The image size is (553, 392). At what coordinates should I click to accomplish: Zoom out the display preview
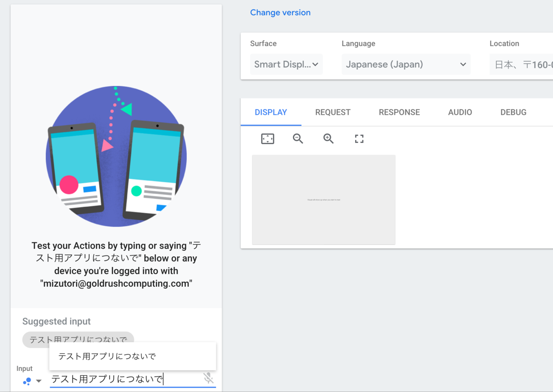point(298,139)
